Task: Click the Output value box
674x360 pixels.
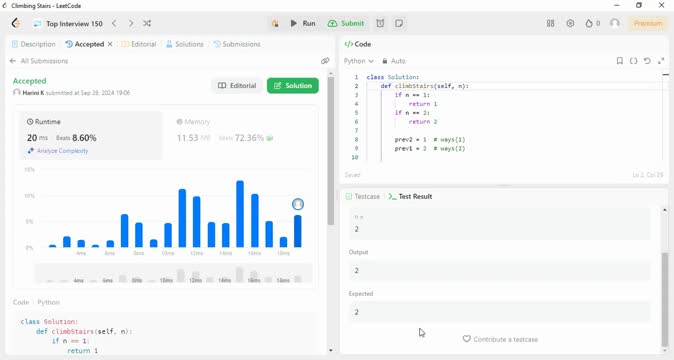Action: click(500, 271)
